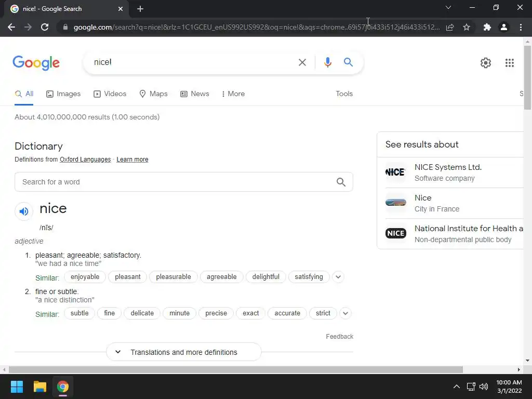532x399 pixels.
Task: Submit search with magnifier icon
Action: coord(348,62)
